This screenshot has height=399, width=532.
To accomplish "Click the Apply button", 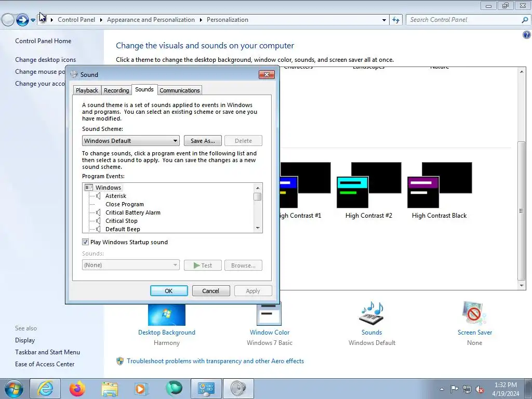I will (x=253, y=291).
